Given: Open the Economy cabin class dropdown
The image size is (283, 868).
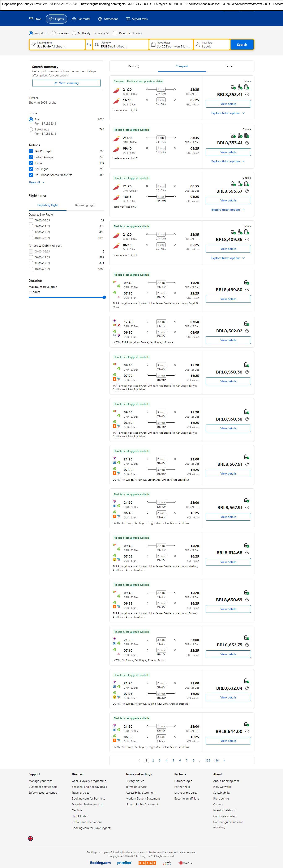Looking at the screenshot, I should coord(101,33).
